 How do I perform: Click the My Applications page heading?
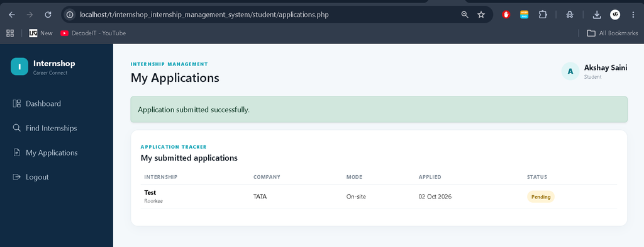coord(175,78)
